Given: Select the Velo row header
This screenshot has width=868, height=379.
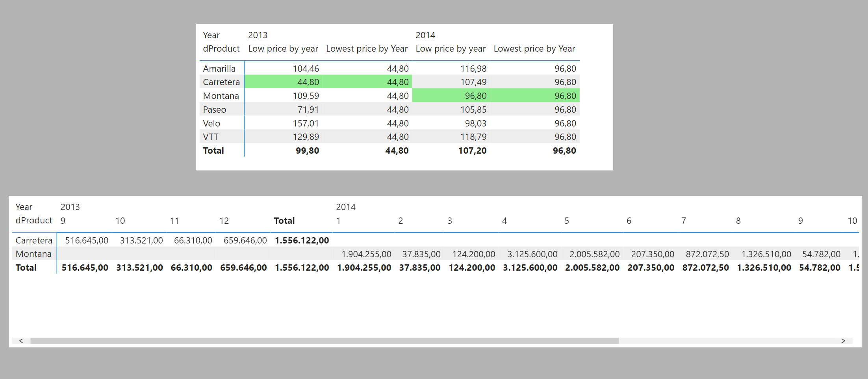Looking at the screenshot, I should 211,123.
